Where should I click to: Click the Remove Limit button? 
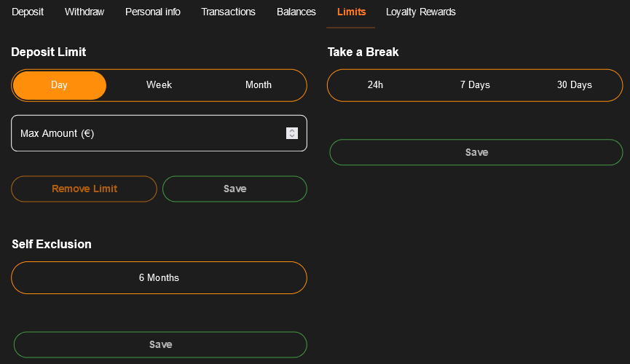click(84, 189)
